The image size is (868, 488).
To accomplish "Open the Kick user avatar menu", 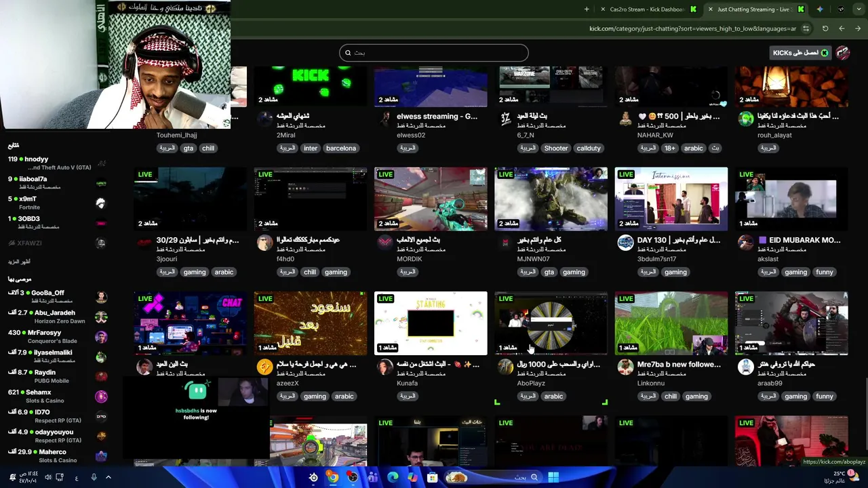I will point(843,53).
